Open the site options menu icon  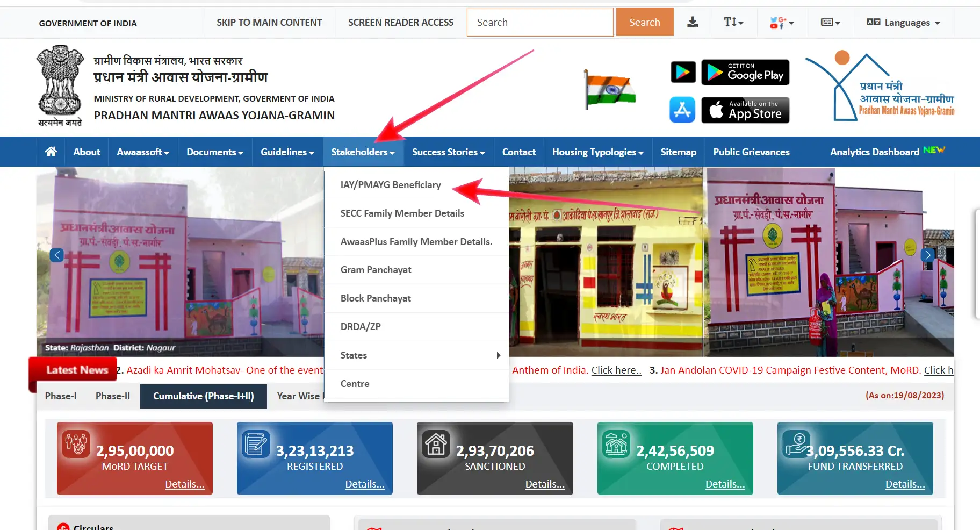[x=830, y=22]
